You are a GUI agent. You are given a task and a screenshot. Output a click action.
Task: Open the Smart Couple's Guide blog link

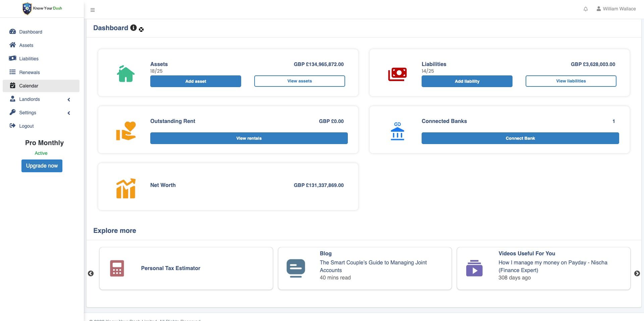point(373,266)
